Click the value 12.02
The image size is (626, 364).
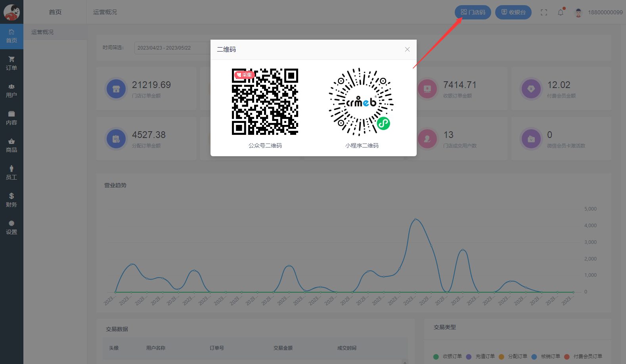(559, 85)
